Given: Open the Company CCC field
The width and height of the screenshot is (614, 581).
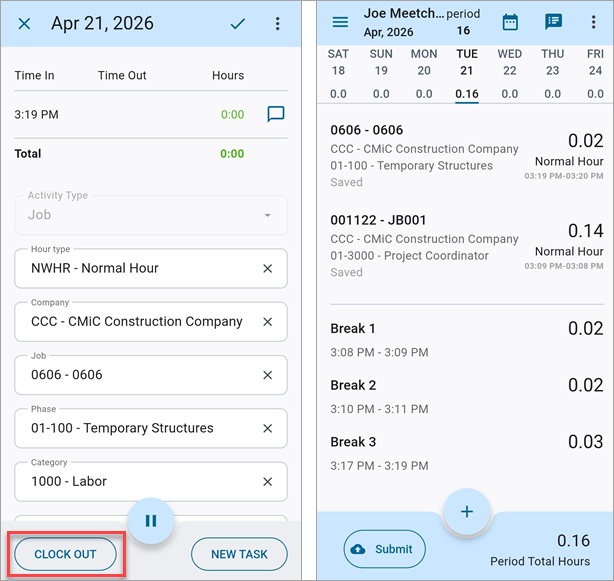Looking at the screenshot, I should [x=151, y=322].
